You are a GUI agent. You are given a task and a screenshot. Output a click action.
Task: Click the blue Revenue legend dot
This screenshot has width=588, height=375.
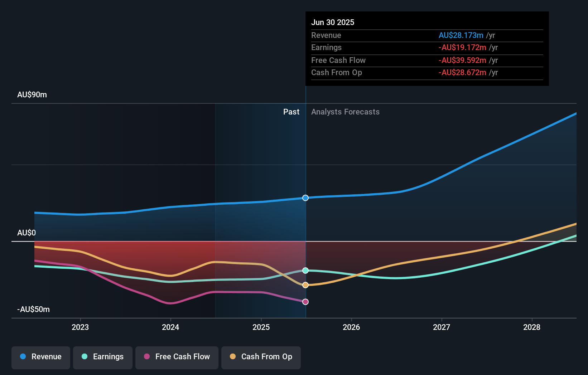23,357
